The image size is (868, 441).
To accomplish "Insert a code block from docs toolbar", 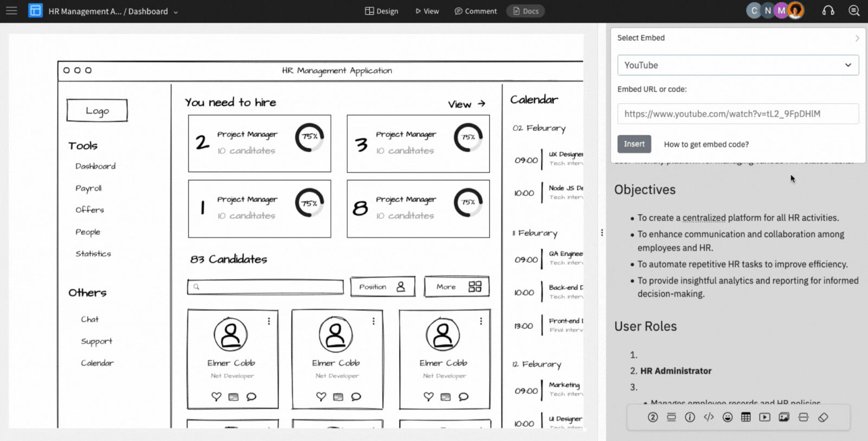I will [709, 417].
